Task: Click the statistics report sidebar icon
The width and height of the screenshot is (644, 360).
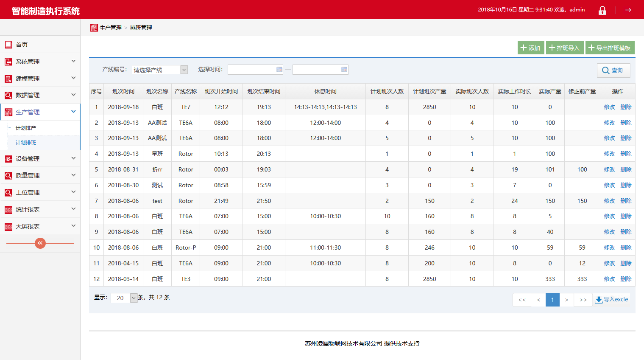Action: 8,209
